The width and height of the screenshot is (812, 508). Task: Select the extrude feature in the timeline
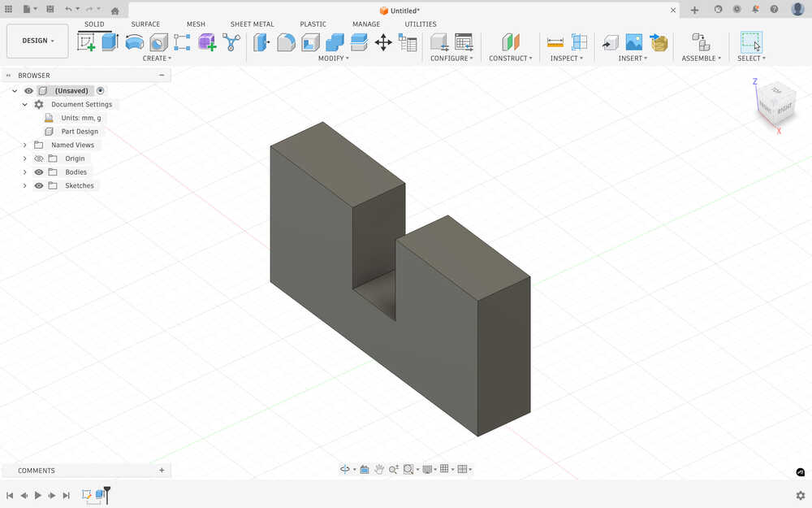point(99,494)
